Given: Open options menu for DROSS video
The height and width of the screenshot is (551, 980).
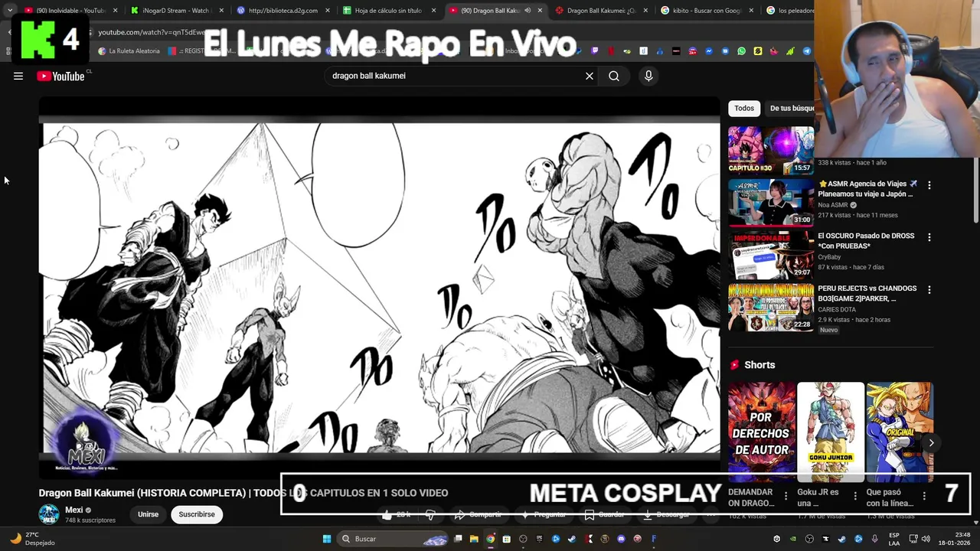Looking at the screenshot, I should tap(929, 237).
